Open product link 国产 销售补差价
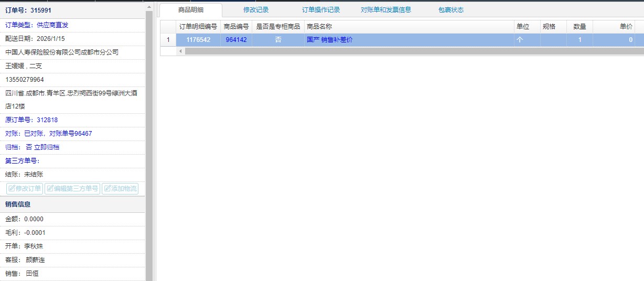This screenshot has height=281, width=644. coord(330,40)
